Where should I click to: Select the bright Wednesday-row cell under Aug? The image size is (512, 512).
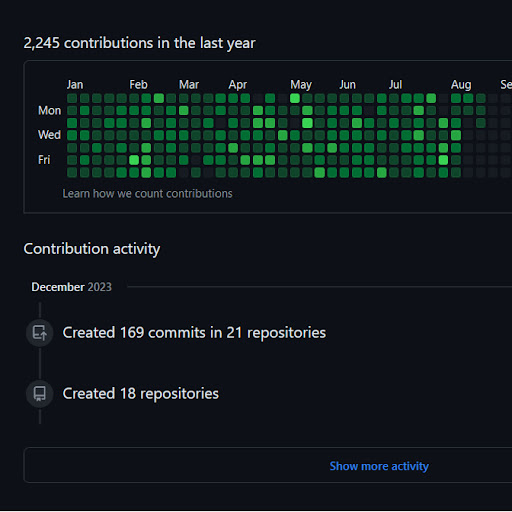[x=456, y=135]
